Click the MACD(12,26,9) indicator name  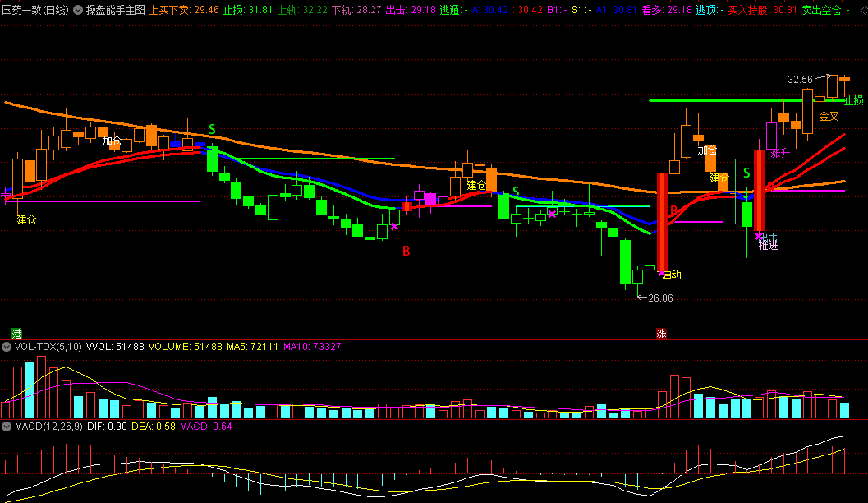[48, 427]
